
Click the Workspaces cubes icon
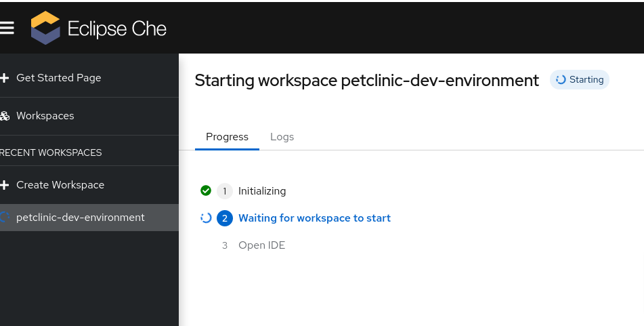[5, 116]
